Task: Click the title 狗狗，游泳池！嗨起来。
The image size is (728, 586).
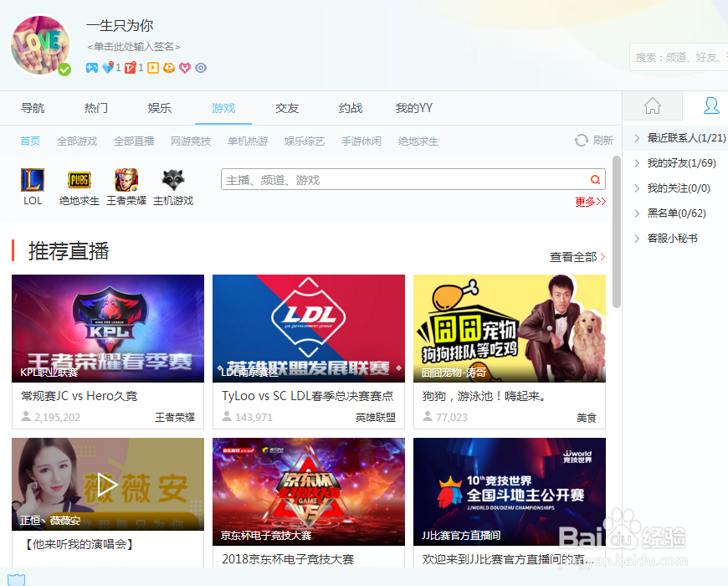Action: pos(486,396)
